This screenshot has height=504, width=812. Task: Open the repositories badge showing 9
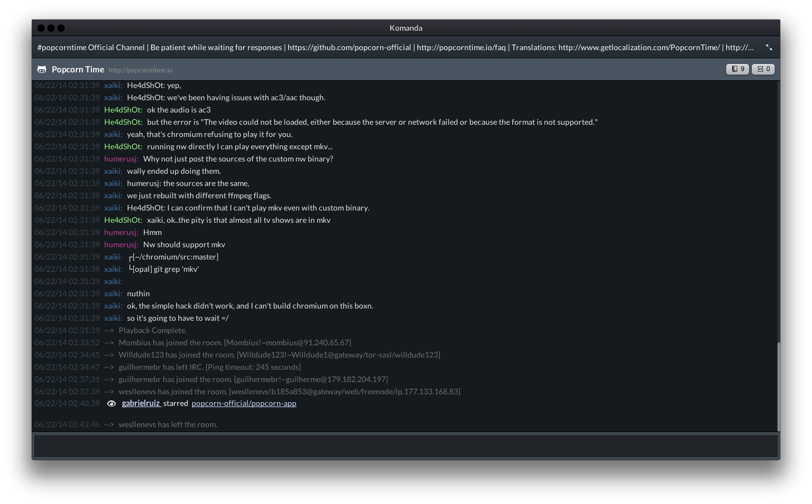click(737, 69)
